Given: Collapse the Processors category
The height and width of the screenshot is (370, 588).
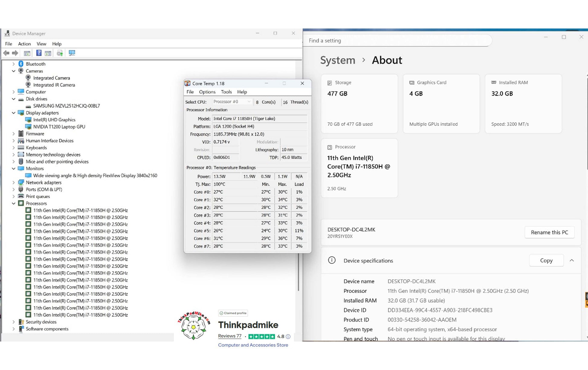Looking at the screenshot, I should pyautogui.click(x=13, y=203).
